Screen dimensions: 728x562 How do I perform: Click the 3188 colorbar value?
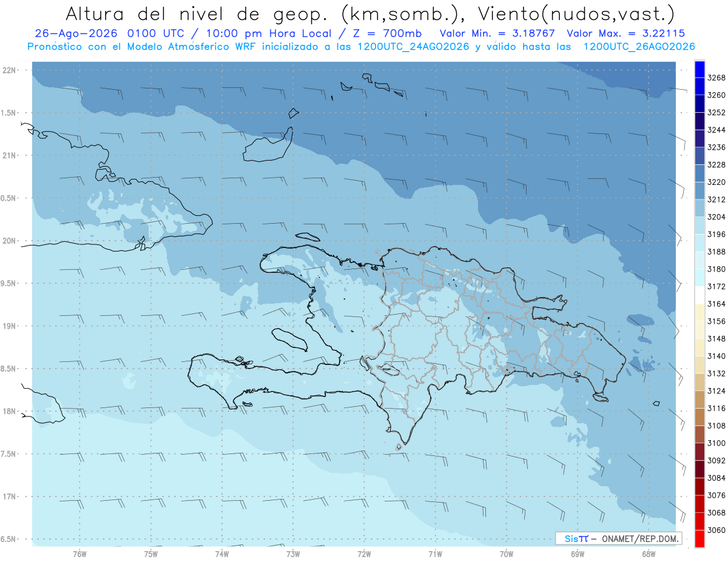[x=716, y=252]
